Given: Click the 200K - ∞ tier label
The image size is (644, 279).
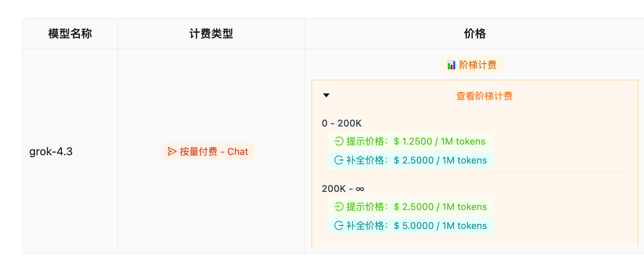Looking at the screenshot, I should click(x=343, y=189).
